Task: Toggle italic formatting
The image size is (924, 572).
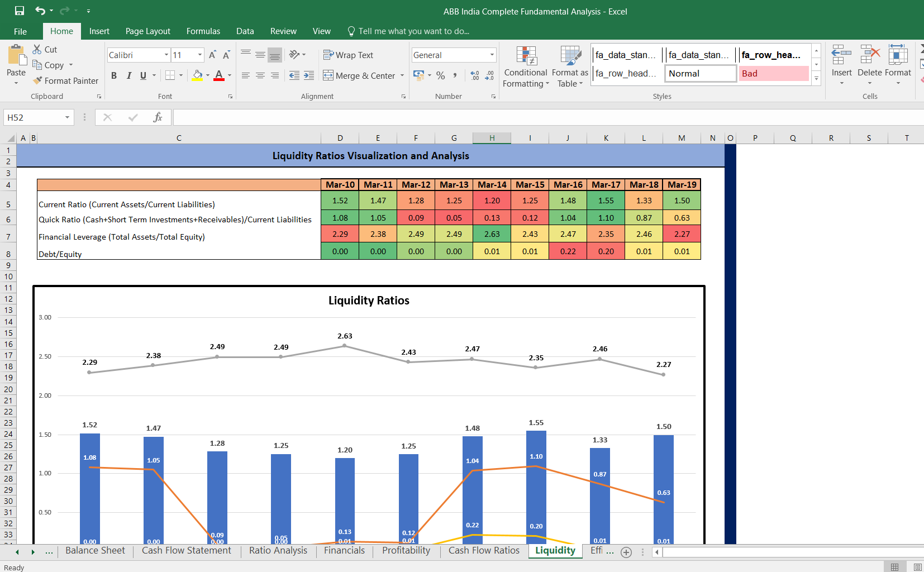Action: click(x=128, y=75)
